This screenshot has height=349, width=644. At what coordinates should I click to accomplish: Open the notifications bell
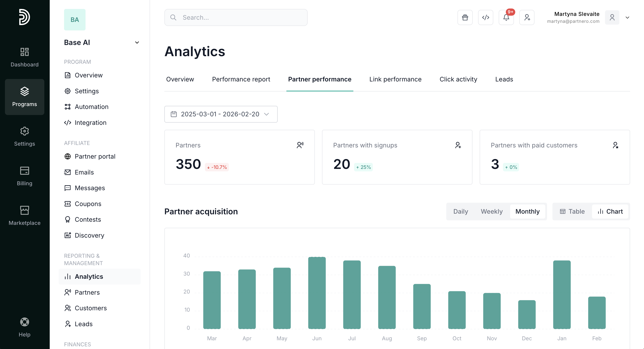506,17
